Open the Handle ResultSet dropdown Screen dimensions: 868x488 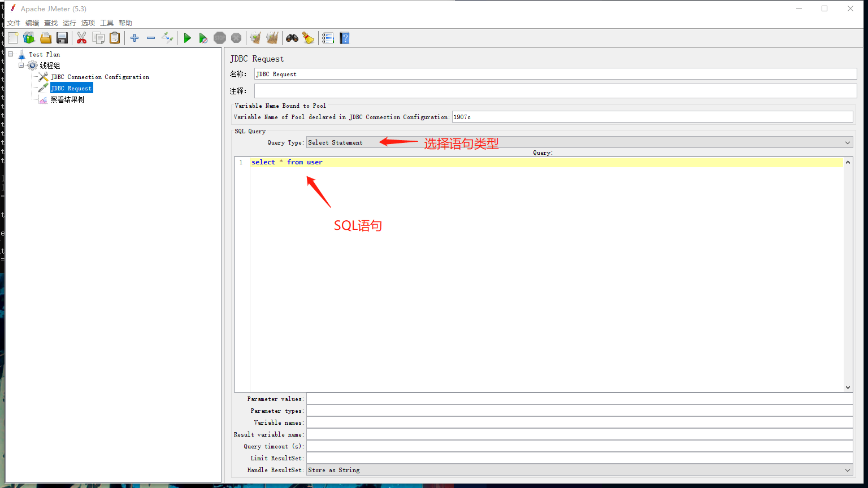click(x=579, y=470)
